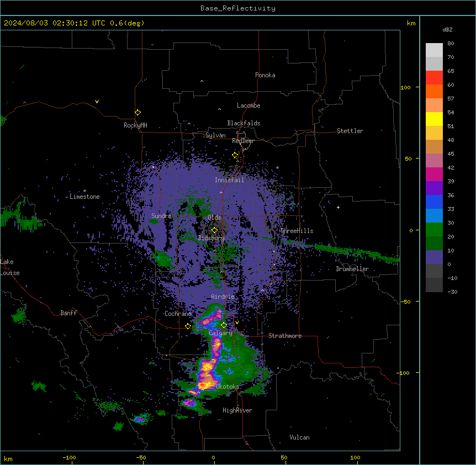
Task: Click white caret marker below Innisfail label
Action: click(221, 192)
